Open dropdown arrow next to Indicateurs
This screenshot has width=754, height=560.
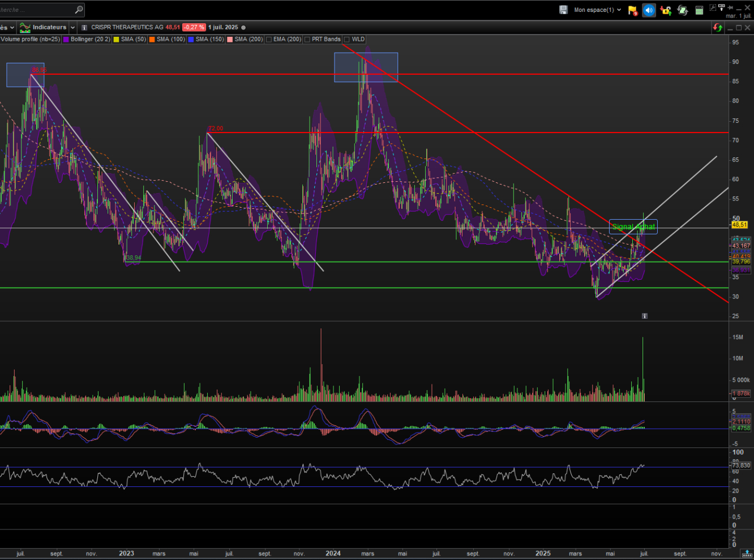72,27
